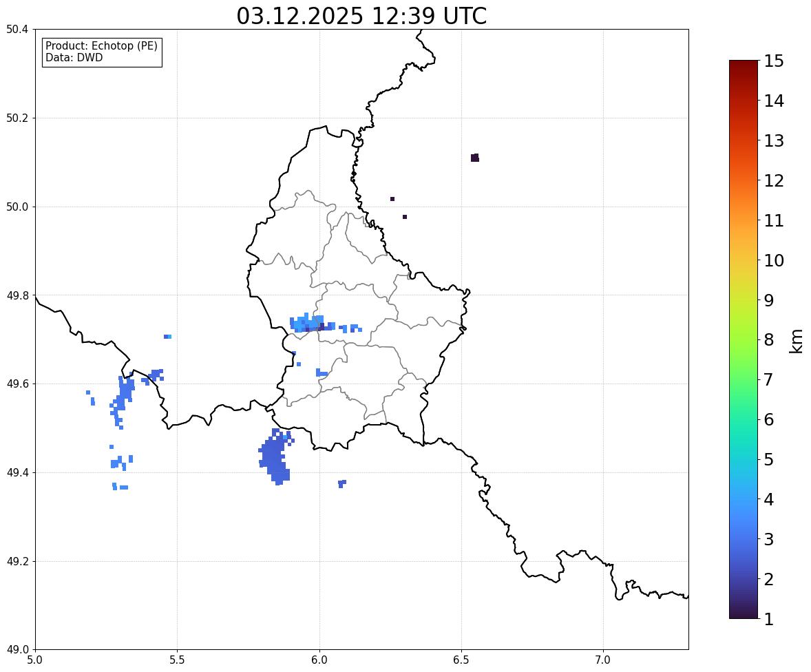
Task: Click the colorbar tick label 5
Action: coord(769,459)
